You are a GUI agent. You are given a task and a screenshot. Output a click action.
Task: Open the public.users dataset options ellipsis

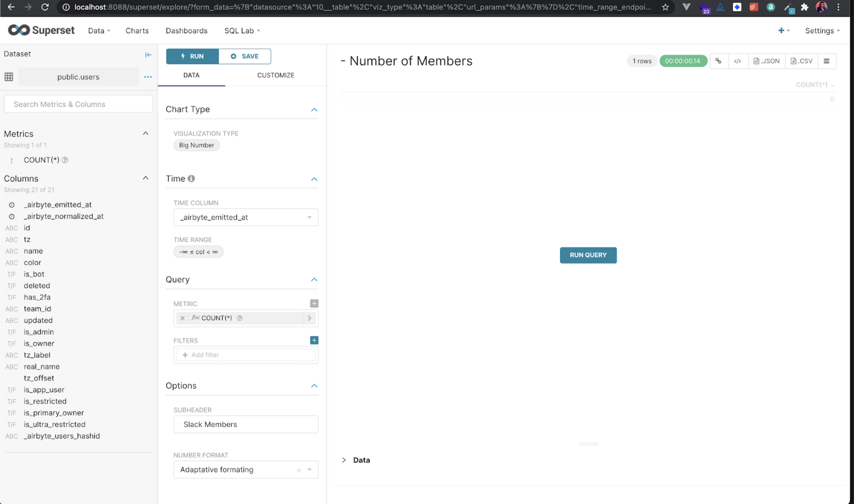click(x=148, y=77)
